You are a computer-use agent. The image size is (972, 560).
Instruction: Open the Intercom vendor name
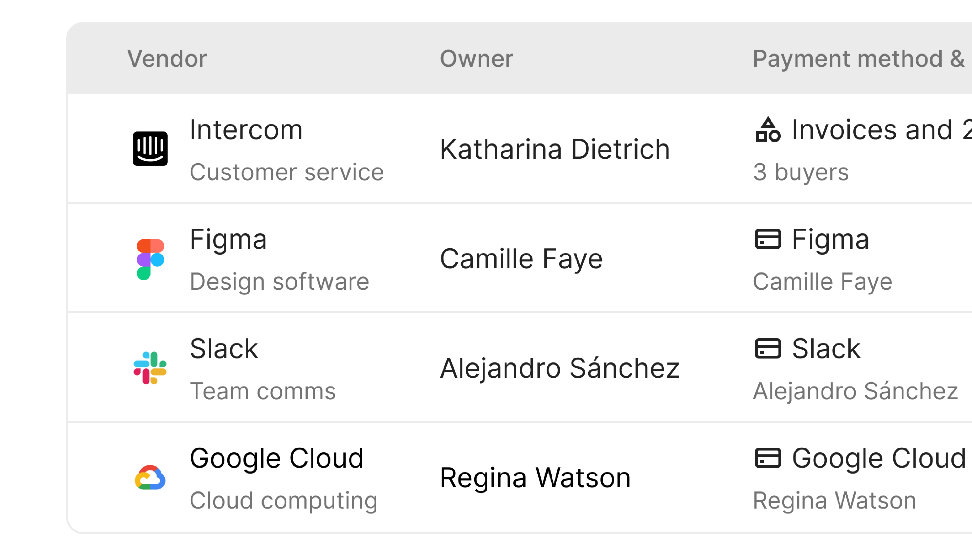tap(246, 130)
